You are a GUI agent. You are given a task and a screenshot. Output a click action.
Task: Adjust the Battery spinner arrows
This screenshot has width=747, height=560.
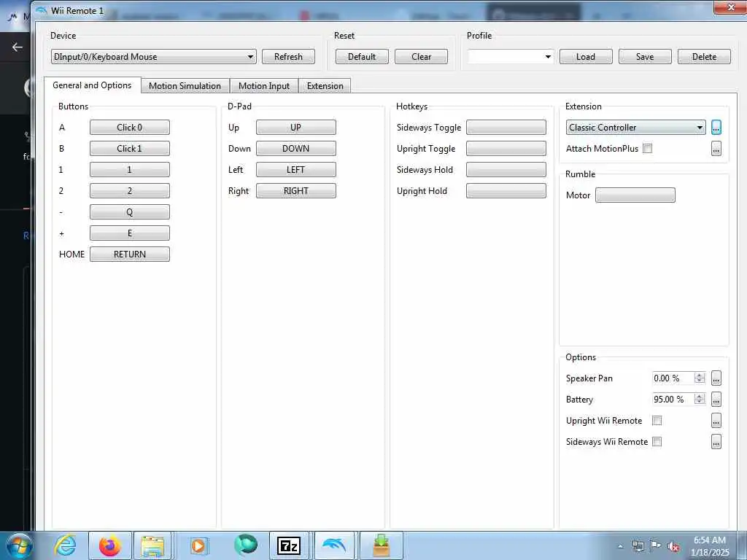(700, 399)
